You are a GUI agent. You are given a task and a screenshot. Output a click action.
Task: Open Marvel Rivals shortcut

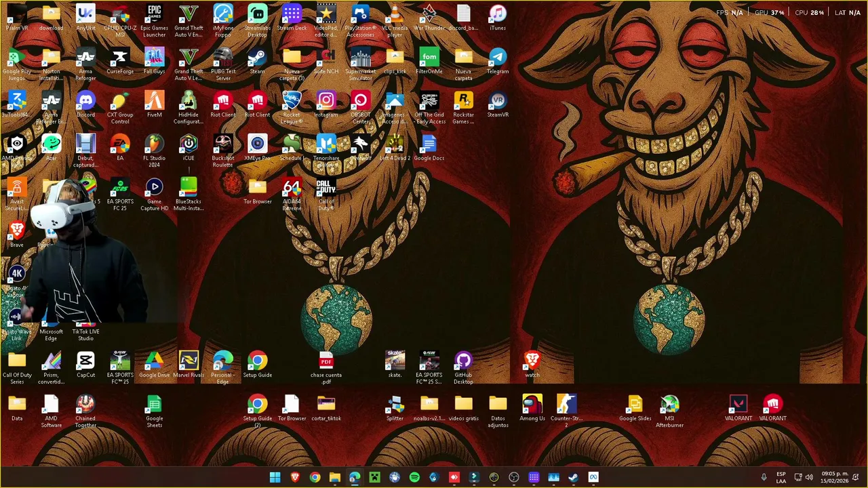(x=189, y=365)
